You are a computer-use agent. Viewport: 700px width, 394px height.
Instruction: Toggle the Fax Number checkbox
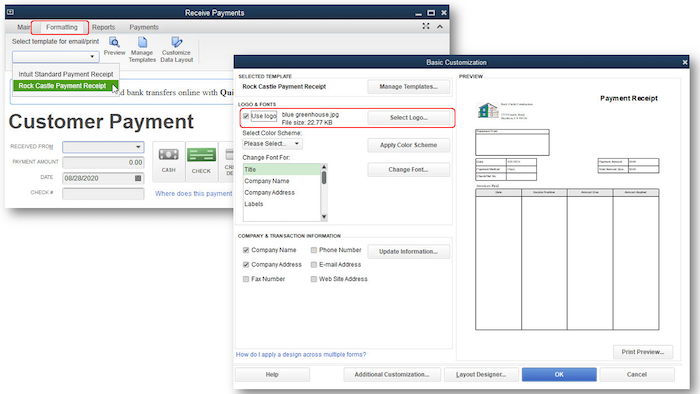coord(246,279)
